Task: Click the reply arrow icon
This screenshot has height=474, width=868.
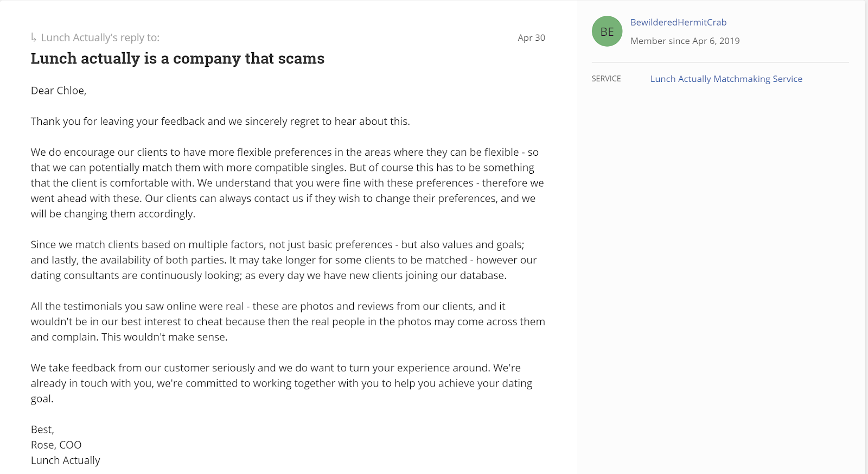Action: [34, 37]
